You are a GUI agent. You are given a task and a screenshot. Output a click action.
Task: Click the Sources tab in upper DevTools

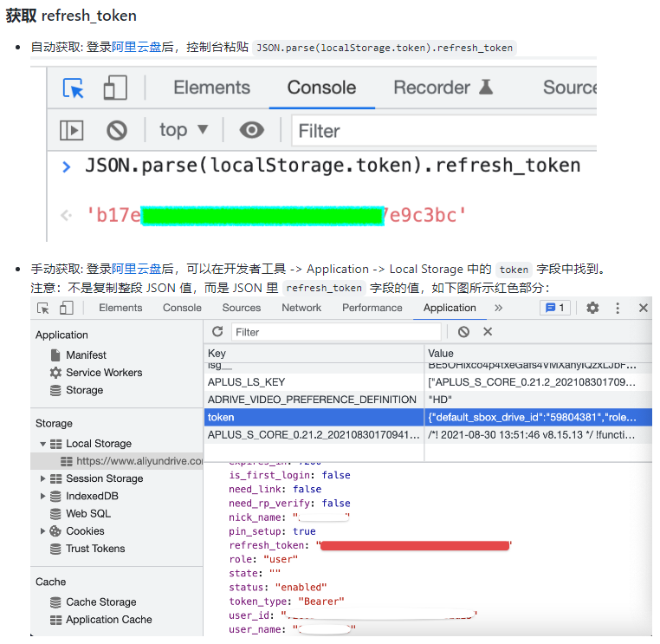[570, 88]
